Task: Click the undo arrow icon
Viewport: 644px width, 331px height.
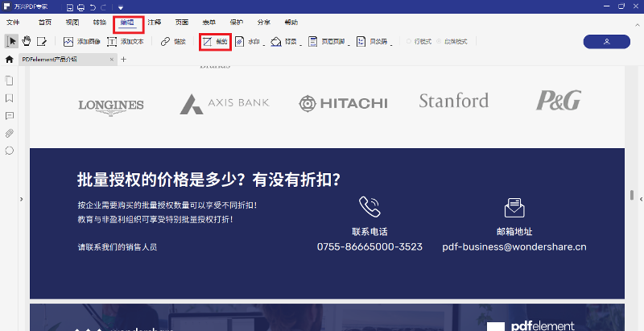Action: click(x=93, y=7)
